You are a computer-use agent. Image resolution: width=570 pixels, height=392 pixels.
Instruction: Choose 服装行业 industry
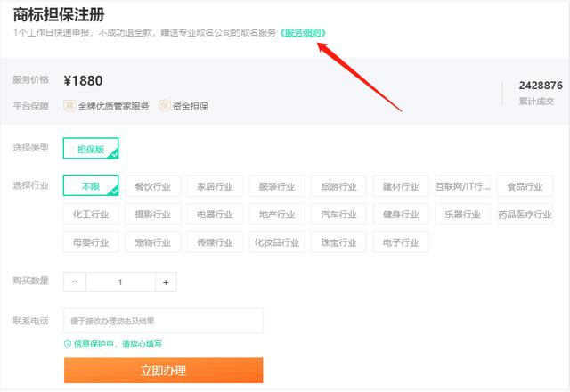click(x=277, y=186)
